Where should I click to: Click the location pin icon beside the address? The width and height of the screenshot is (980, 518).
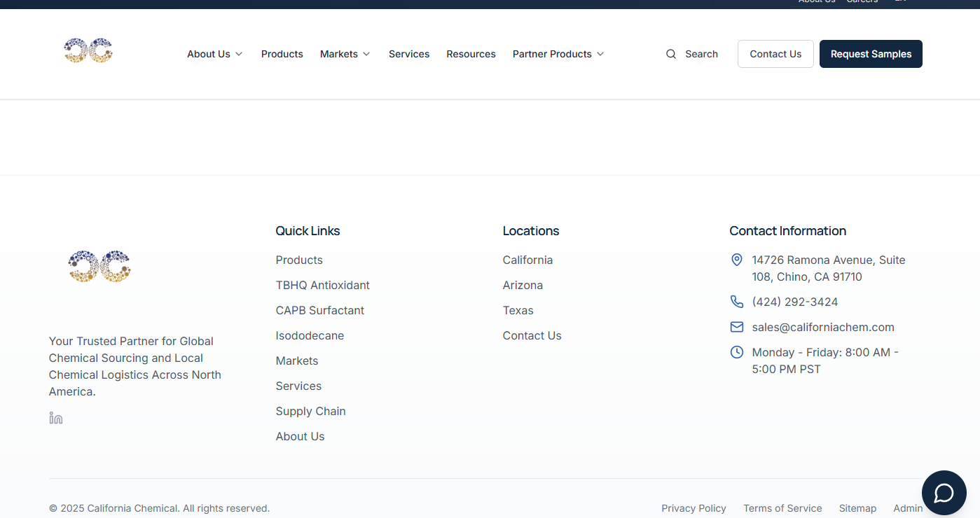point(736,260)
